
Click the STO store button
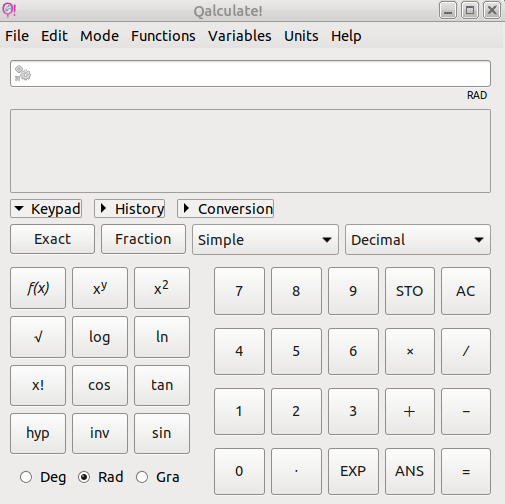[x=410, y=291]
